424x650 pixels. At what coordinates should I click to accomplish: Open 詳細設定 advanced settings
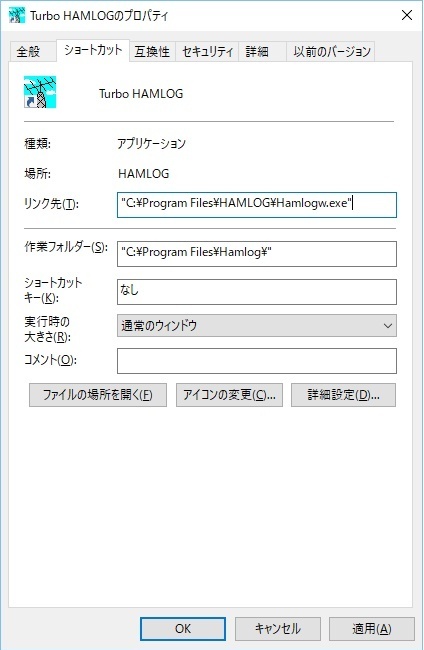(343, 395)
